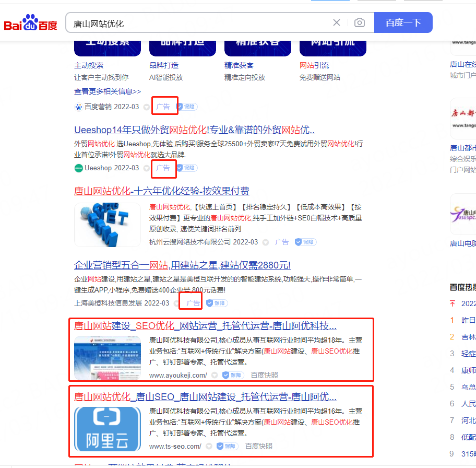This screenshot has height=468, width=476.
Task: Open 唐山网站优化-十六年优化经验 result title
Action: pos(161,191)
